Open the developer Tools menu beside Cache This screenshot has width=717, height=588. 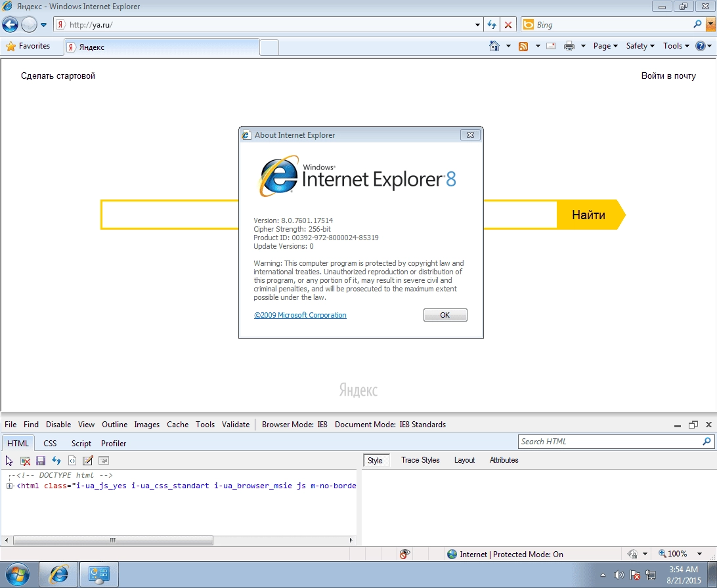[205, 425]
